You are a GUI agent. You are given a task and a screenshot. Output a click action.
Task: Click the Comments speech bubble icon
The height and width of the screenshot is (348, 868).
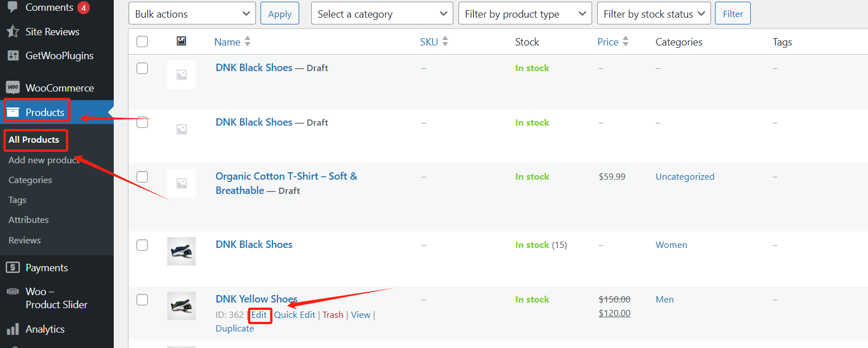(x=13, y=7)
